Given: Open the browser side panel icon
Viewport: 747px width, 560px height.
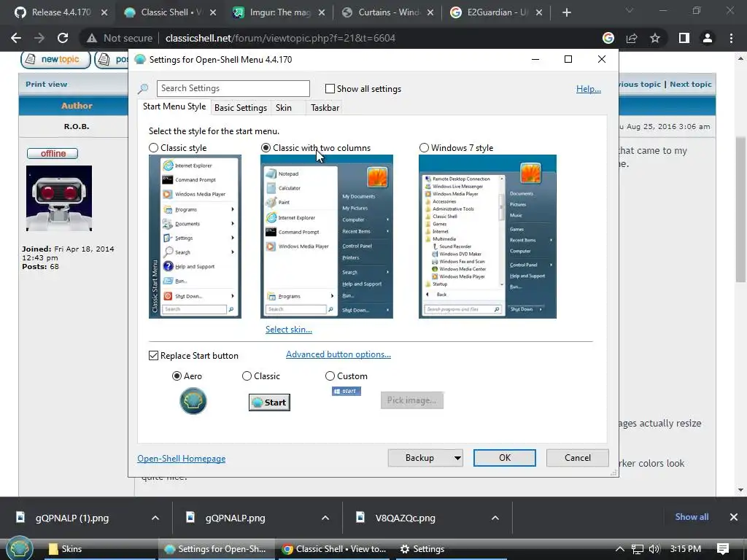Looking at the screenshot, I should [684, 38].
